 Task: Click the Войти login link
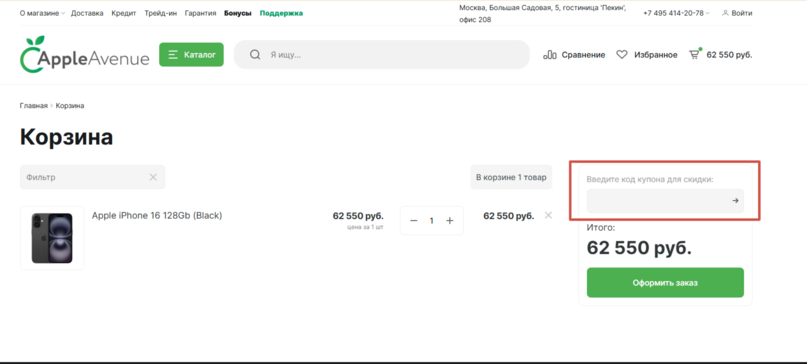coord(742,13)
